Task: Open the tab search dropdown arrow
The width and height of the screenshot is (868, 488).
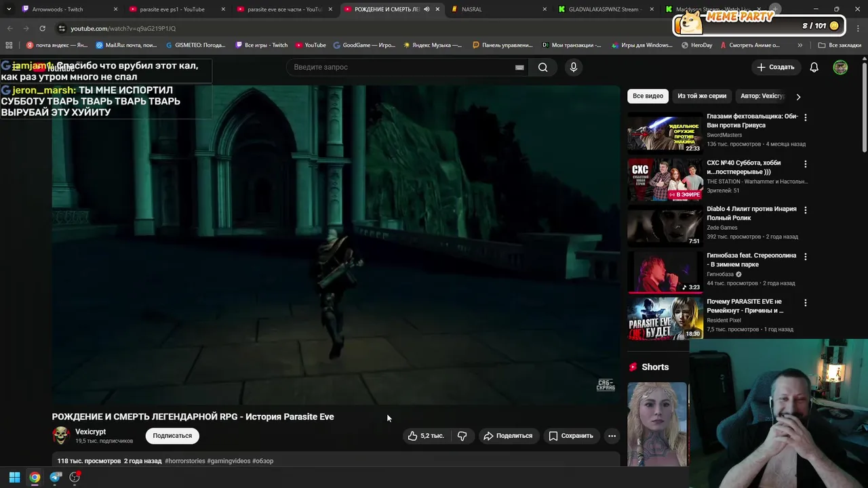Action: 8,9
